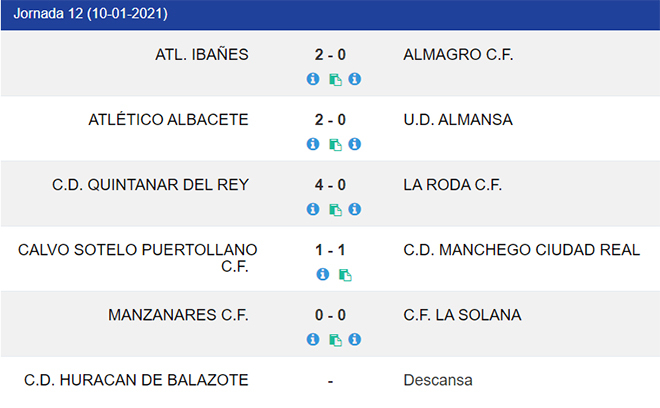Click LA RODA C.F. away info icon
660x408 pixels.
[354, 209]
